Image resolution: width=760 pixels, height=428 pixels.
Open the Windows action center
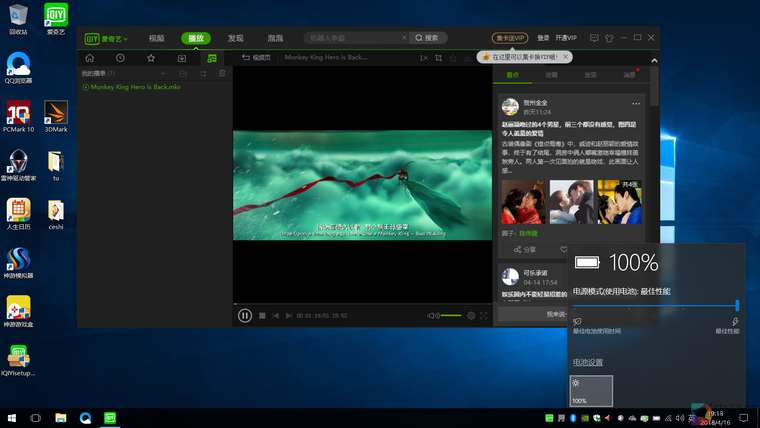(744, 418)
